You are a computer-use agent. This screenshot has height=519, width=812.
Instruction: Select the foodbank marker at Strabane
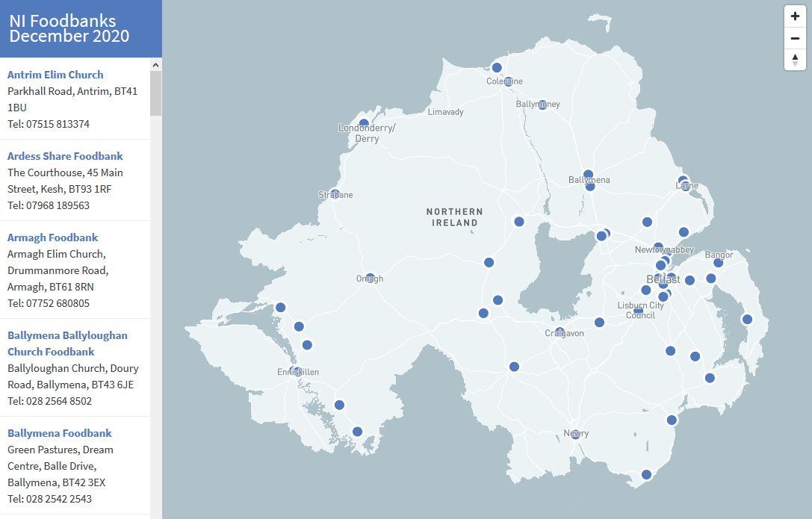[x=335, y=194]
